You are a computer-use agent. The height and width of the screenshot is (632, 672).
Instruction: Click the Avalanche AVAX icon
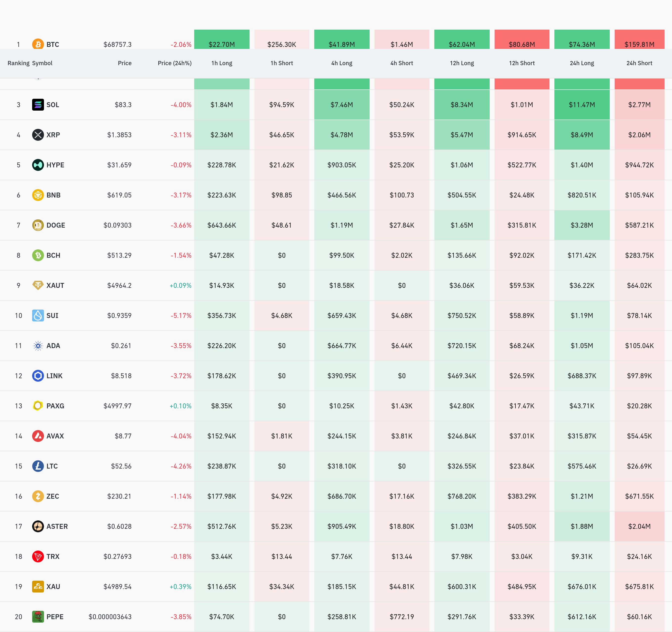point(38,436)
